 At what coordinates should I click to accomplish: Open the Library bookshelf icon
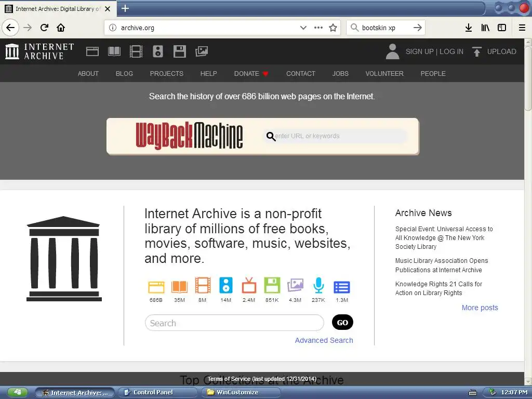click(x=485, y=28)
